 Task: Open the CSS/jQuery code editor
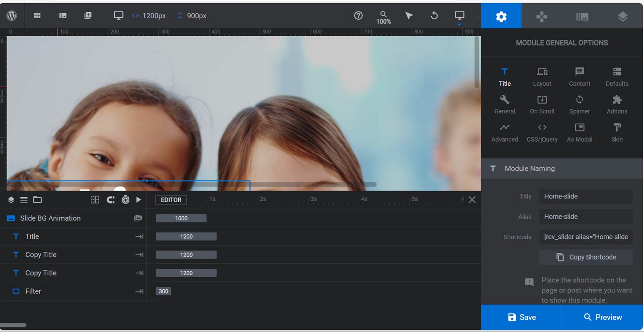tap(542, 133)
